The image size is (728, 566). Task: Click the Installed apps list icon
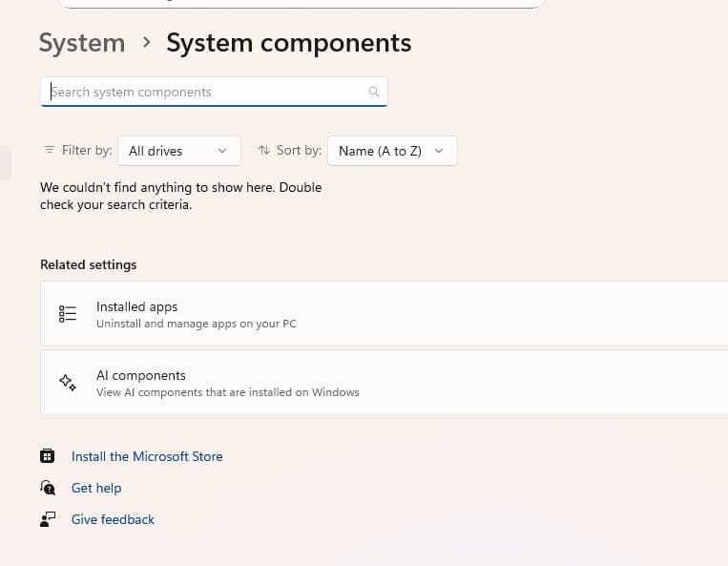tap(68, 314)
